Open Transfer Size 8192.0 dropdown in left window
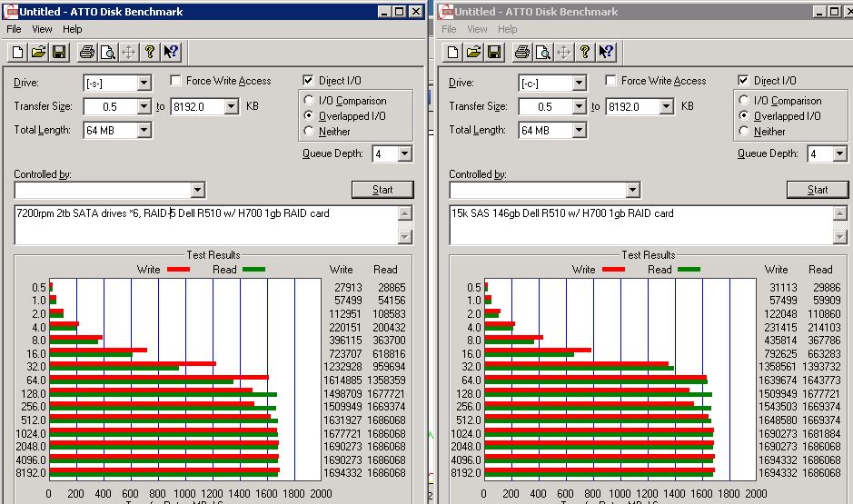 (232, 106)
